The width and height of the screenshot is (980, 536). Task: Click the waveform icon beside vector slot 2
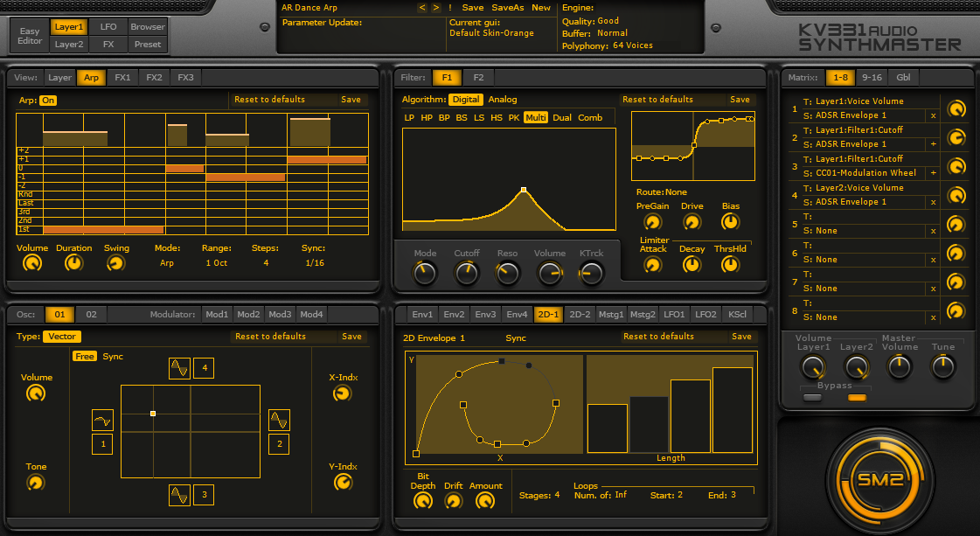279,421
